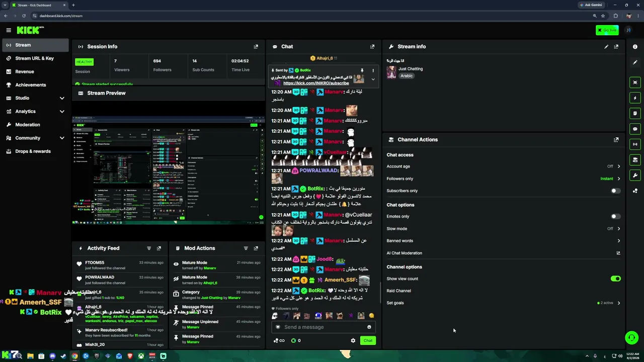Open the chat bubble icon in right sidebar
The image size is (644, 362).
tap(635, 129)
